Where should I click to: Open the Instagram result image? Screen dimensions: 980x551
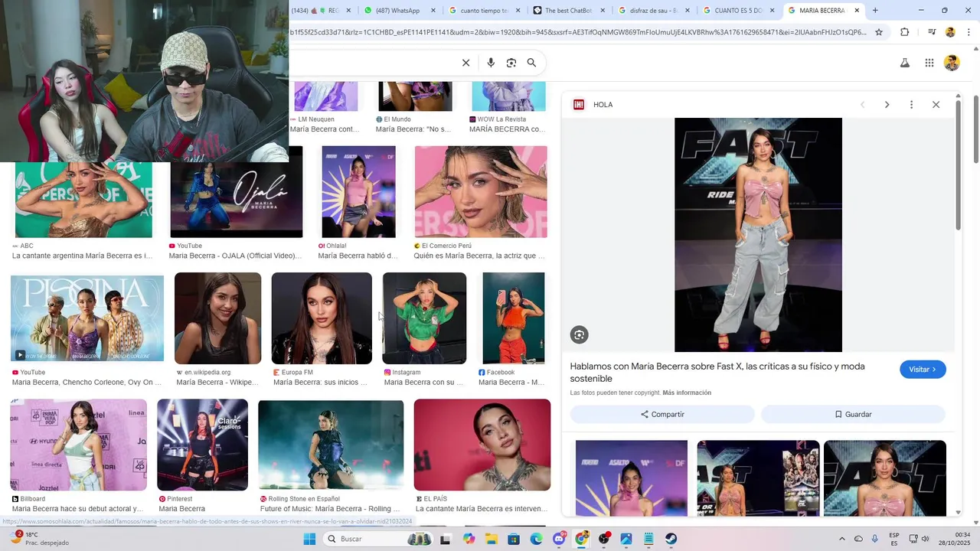point(424,318)
